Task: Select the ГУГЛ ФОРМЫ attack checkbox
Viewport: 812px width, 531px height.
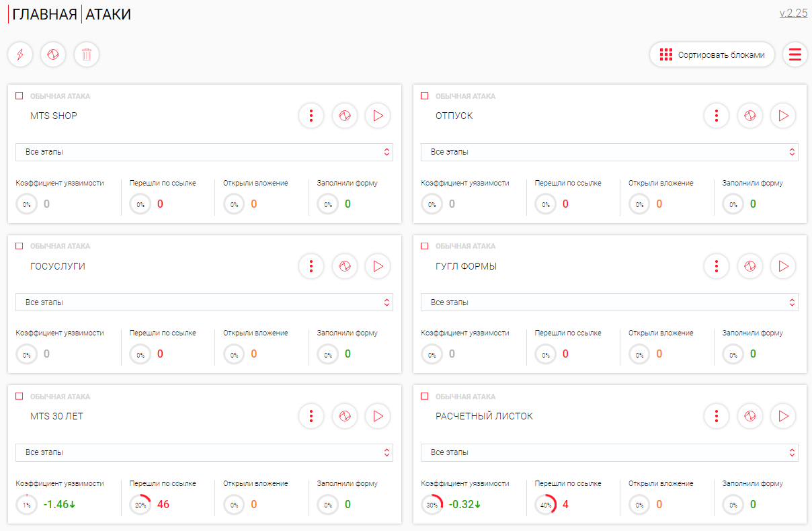Action: point(425,246)
